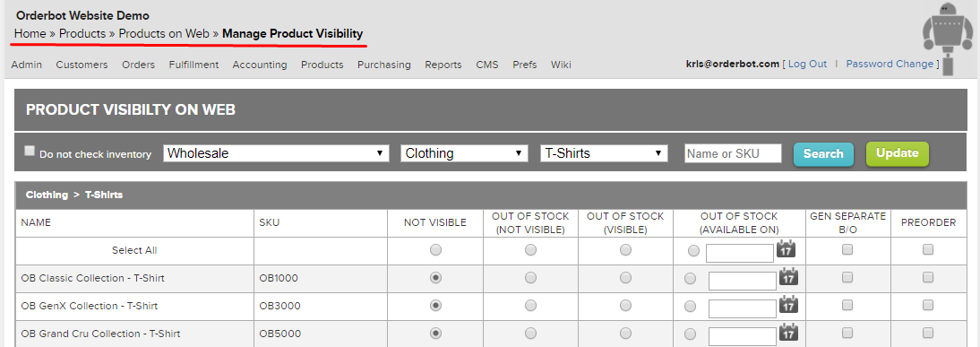Viewport: 980px width, 347px height.
Task: Click OB1000 available-on date field
Action: click(x=743, y=282)
